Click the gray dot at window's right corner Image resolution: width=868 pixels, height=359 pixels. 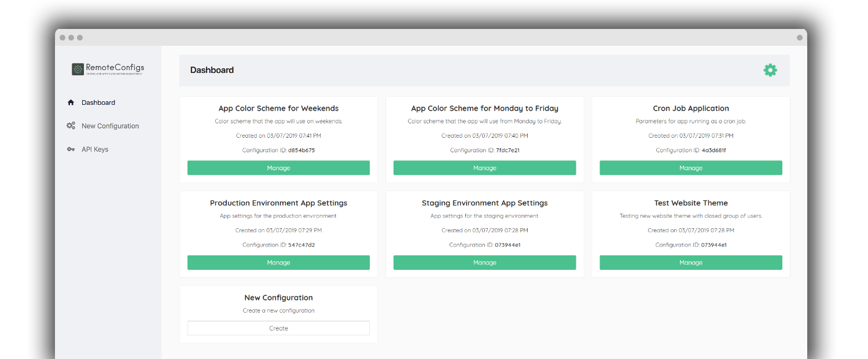(x=799, y=38)
